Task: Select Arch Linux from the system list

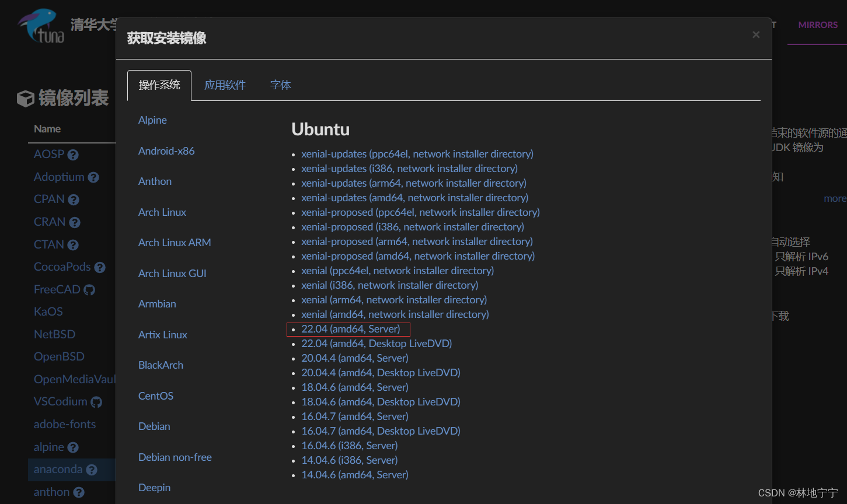Action: 162,212
